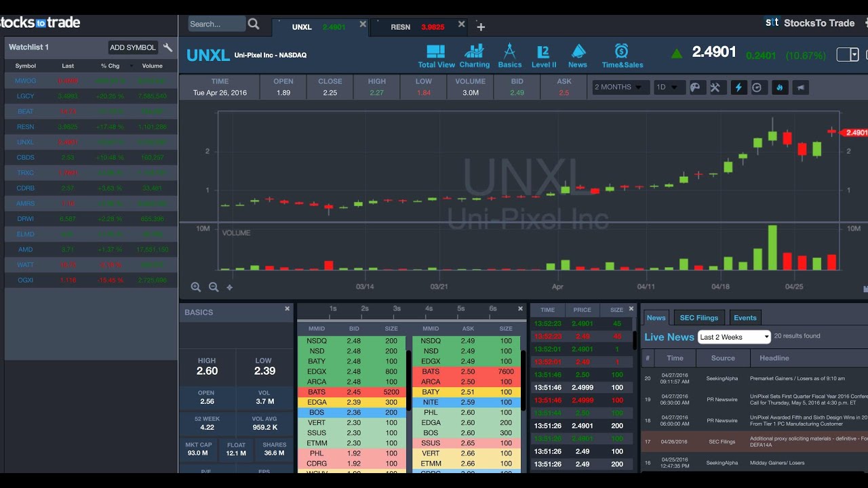Close the Time and Sales panel
Viewport: 868px width, 488px height.
click(x=631, y=308)
